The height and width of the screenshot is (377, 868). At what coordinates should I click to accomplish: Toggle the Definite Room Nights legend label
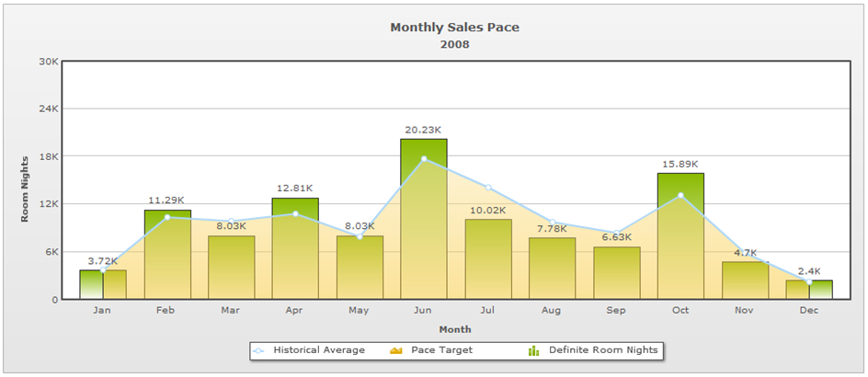603,349
